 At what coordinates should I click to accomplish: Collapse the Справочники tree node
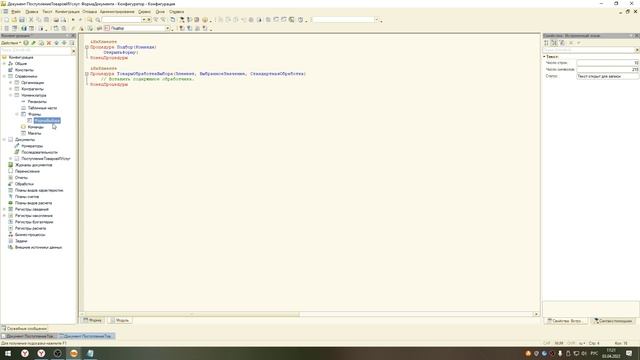pyautogui.click(x=4, y=76)
